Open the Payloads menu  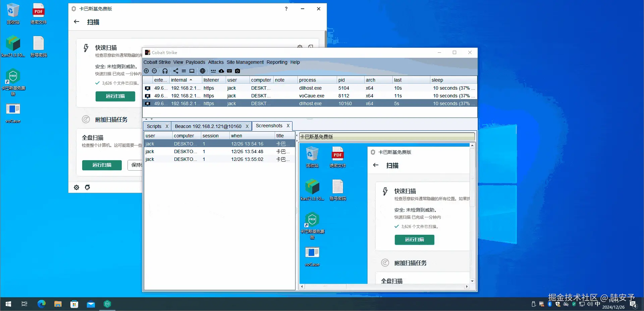click(196, 62)
